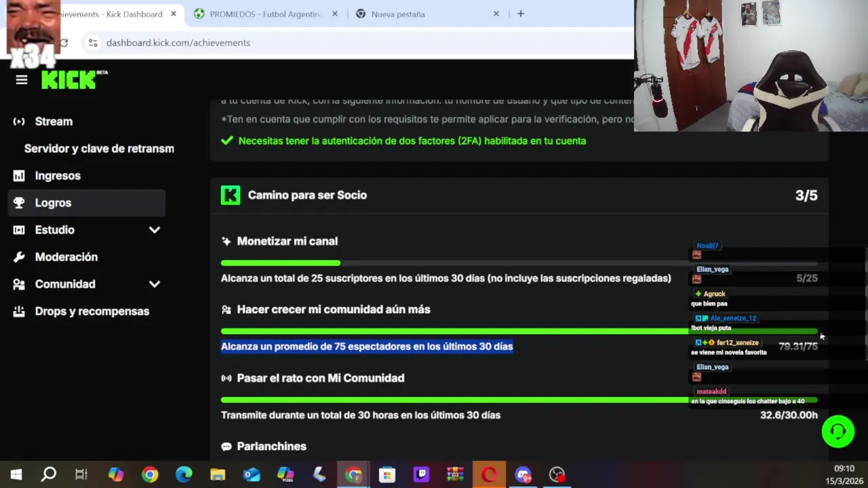Launch Copilot from the taskbar
The width and height of the screenshot is (868, 488).
(x=116, y=474)
